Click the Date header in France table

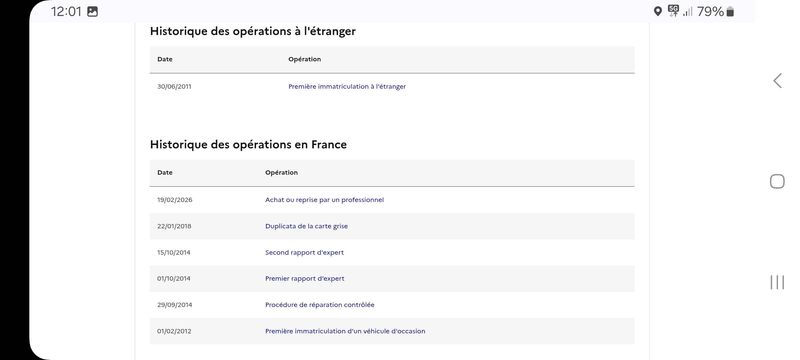(x=165, y=172)
